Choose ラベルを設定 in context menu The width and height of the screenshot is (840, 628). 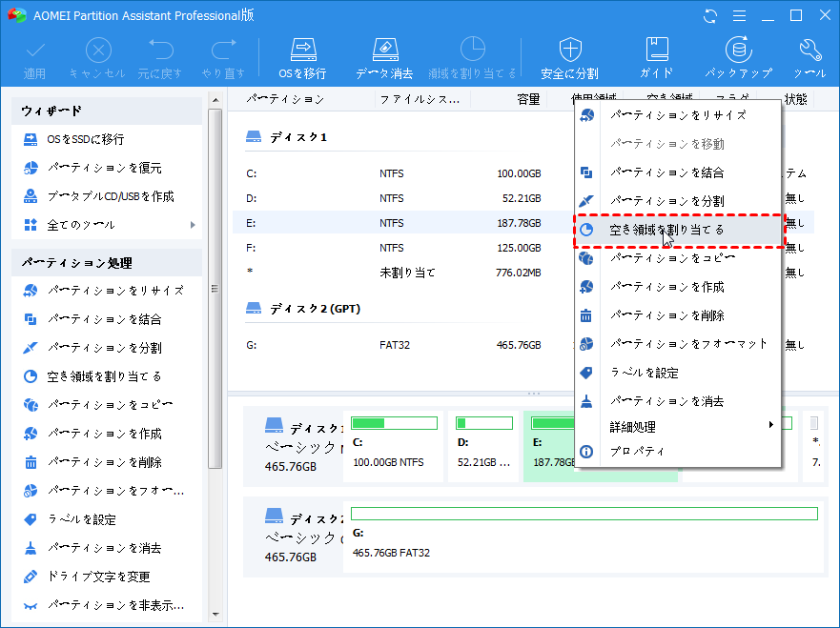pos(678,374)
